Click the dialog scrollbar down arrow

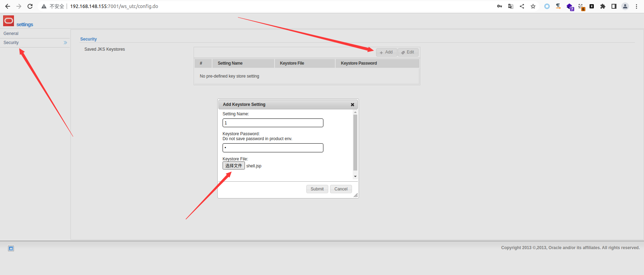point(355,176)
